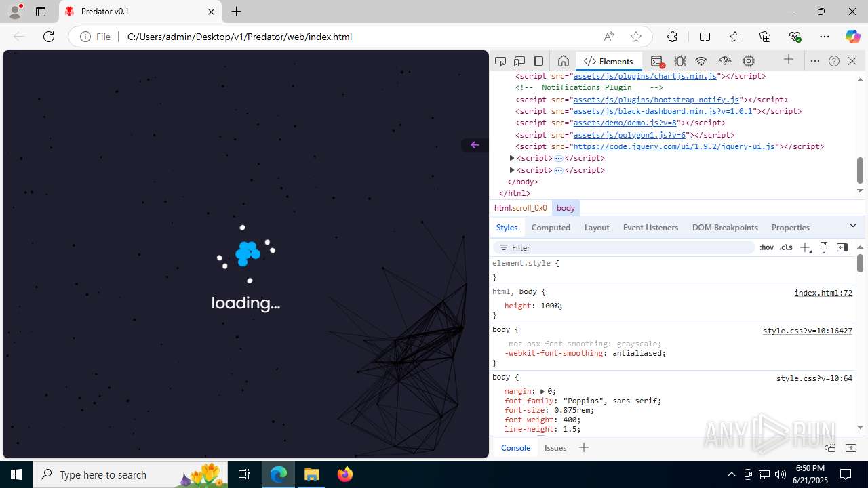Open the Favorites list icon
This screenshot has width=868, height=488.
click(x=735, y=37)
